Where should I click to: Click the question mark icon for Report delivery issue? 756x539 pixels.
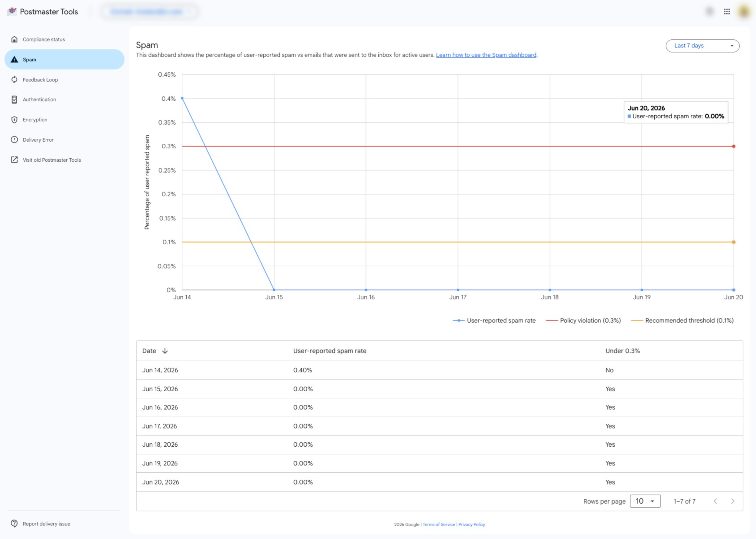(x=14, y=523)
